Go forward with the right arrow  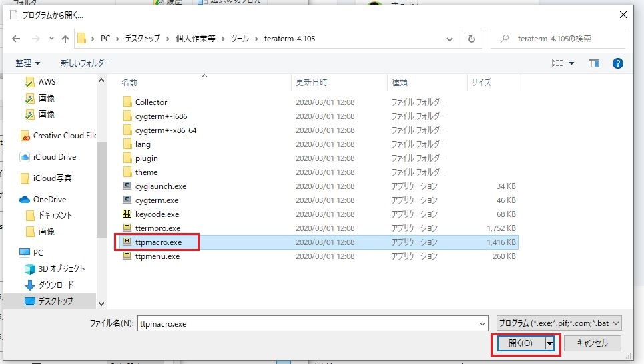(36, 39)
